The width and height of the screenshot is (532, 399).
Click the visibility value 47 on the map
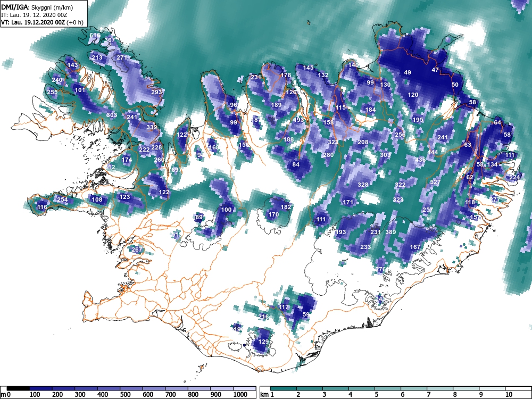[435, 70]
